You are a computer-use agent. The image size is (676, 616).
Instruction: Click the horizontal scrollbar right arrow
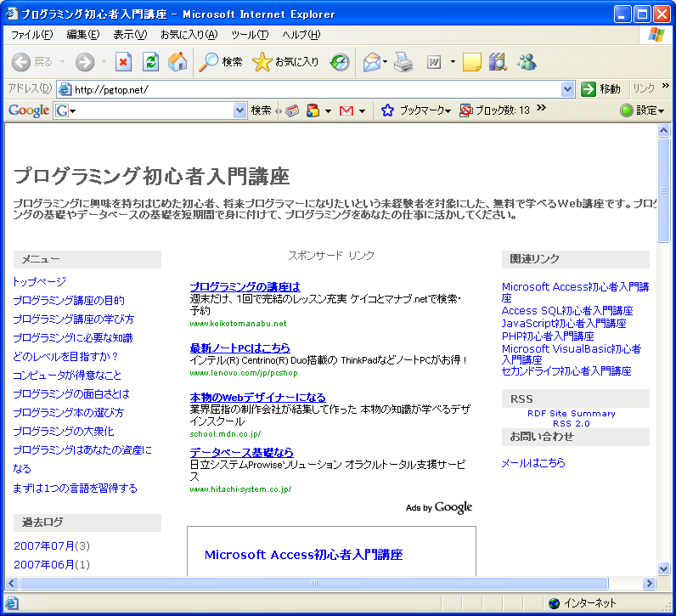[x=649, y=583]
